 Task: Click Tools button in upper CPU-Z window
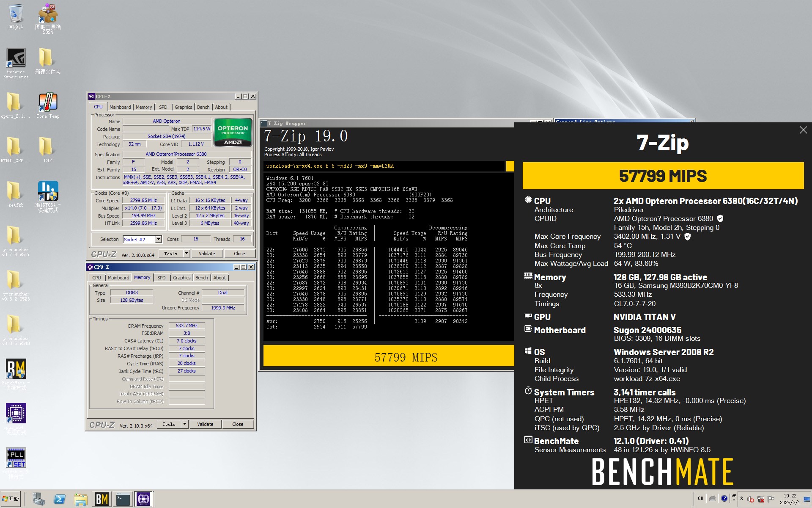pyautogui.click(x=171, y=254)
